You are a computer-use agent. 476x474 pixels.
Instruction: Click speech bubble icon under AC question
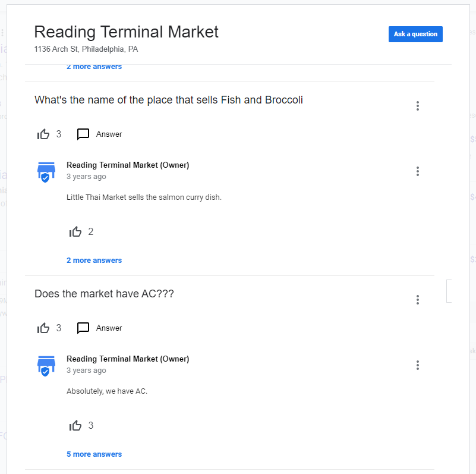[x=83, y=328]
